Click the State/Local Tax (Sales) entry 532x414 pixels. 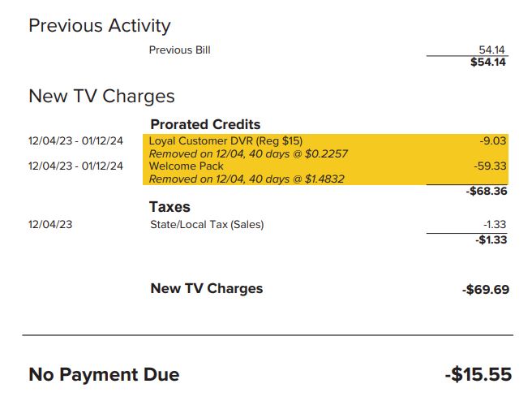coord(207,225)
